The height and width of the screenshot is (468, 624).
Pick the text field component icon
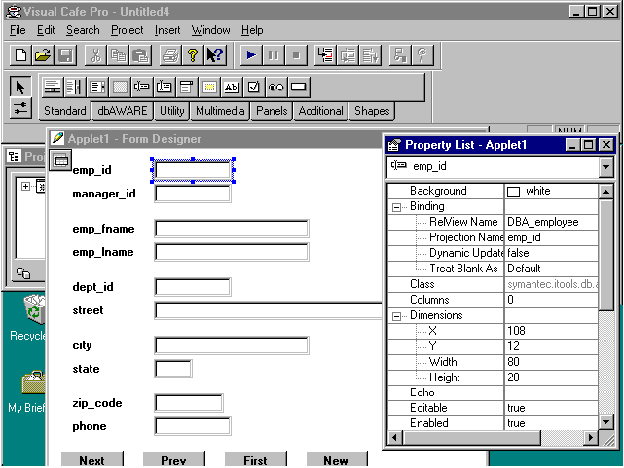tap(142, 86)
